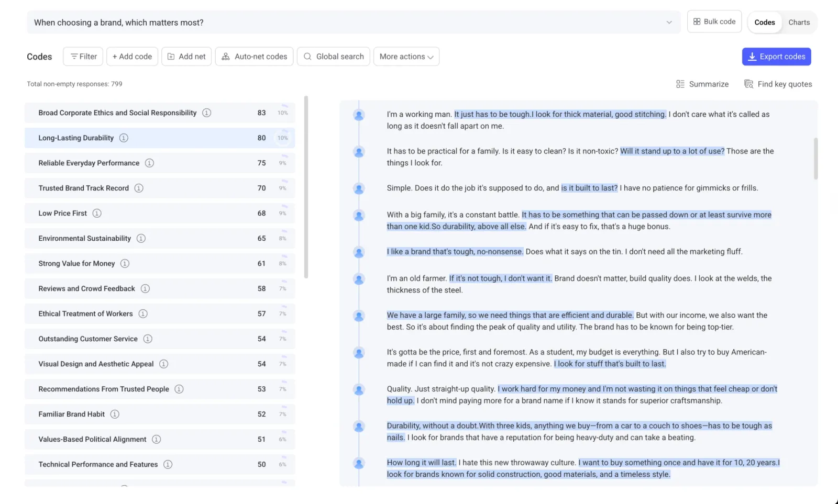Click avatar icon beside 'I'm an old farmer' response
838x504 pixels.
click(359, 279)
